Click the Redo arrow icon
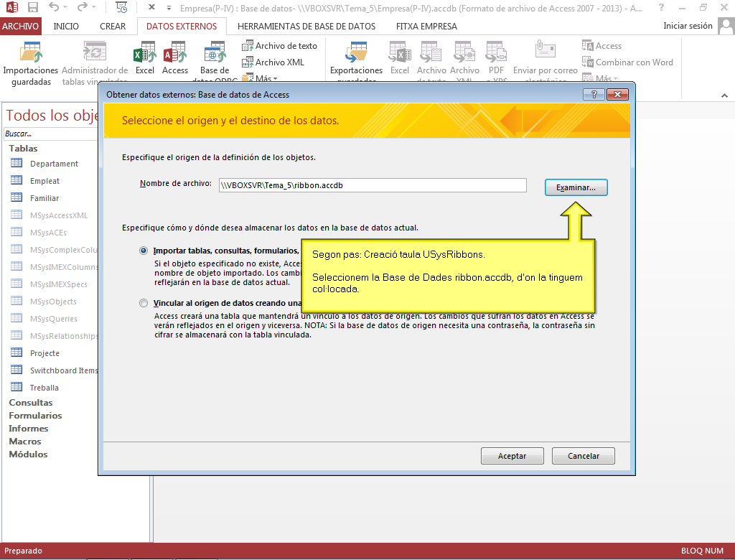Image resolution: width=735 pixels, height=560 pixels. (82, 7)
